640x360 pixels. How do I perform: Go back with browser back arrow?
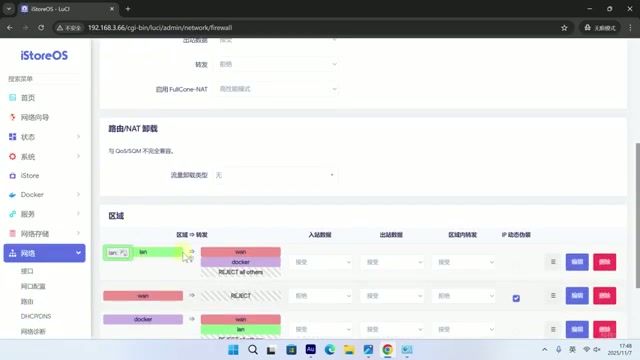point(10,28)
